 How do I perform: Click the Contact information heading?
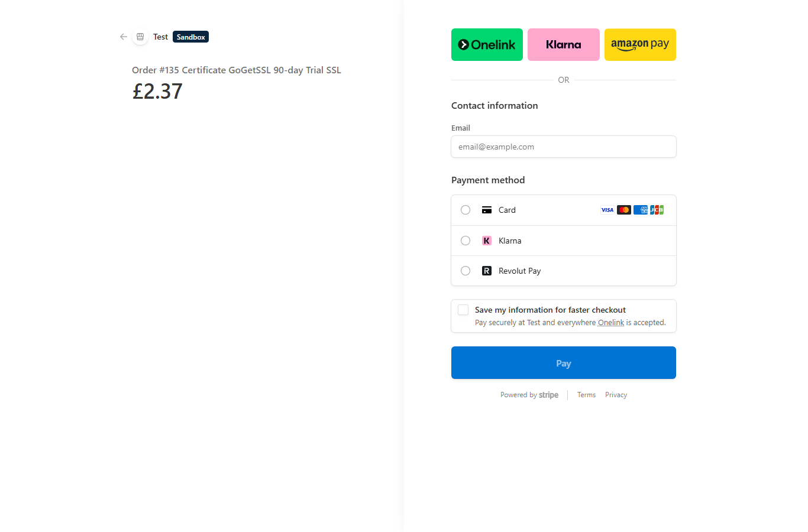coord(495,105)
